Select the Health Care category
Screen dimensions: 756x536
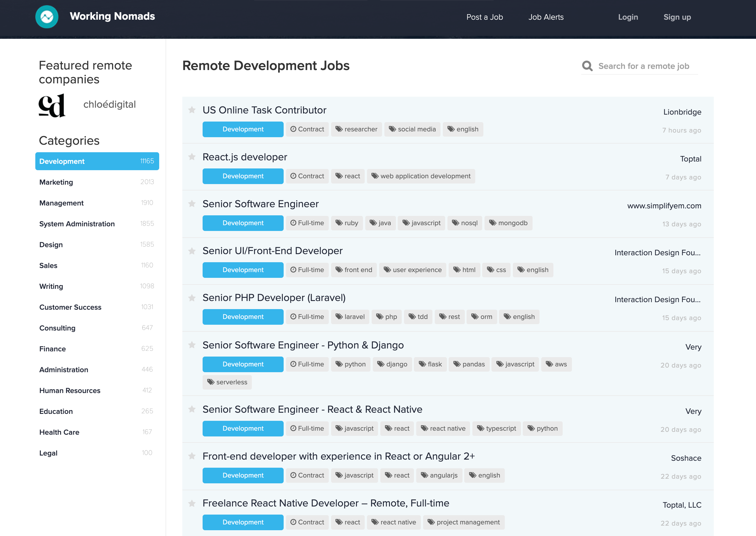click(x=59, y=432)
